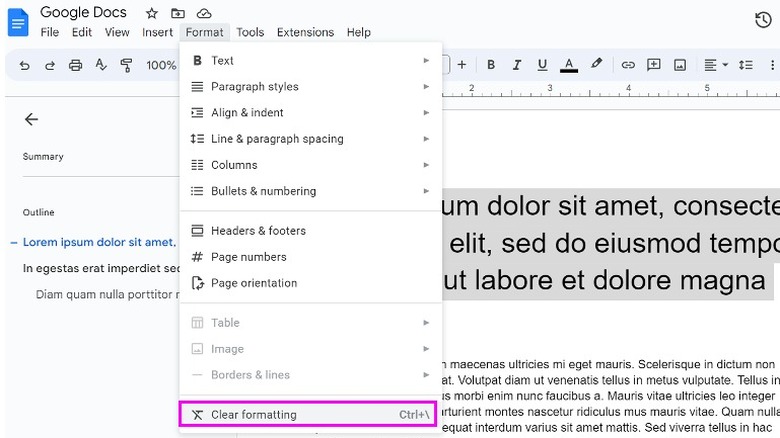Toggle italic formatting button
The width and height of the screenshot is (780, 438).
click(x=517, y=65)
